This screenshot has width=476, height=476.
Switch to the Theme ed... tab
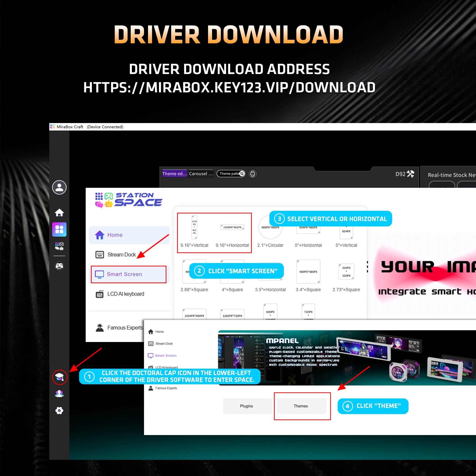[x=174, y=174]
